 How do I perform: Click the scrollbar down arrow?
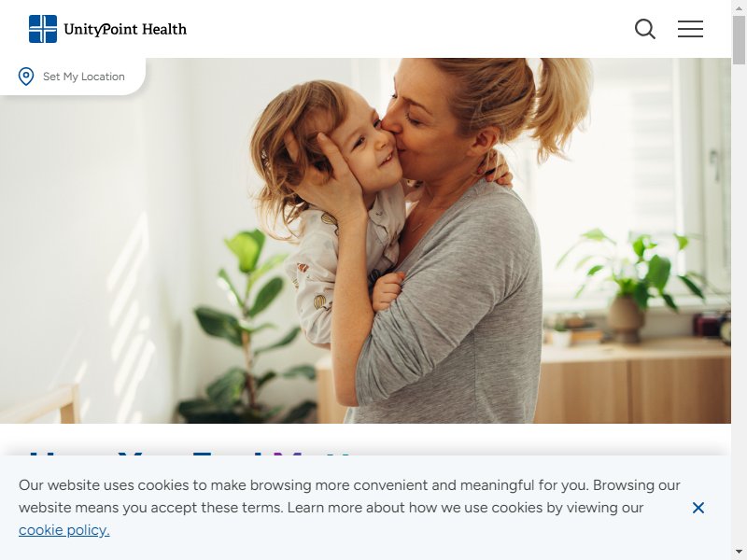pyautogui.click(x=739, y=553)
